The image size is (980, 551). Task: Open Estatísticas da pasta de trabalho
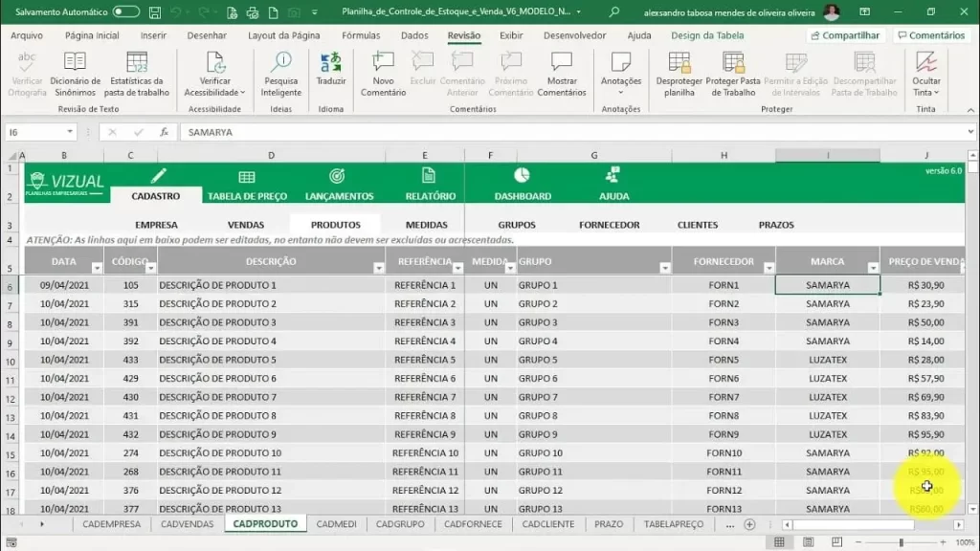136,74
